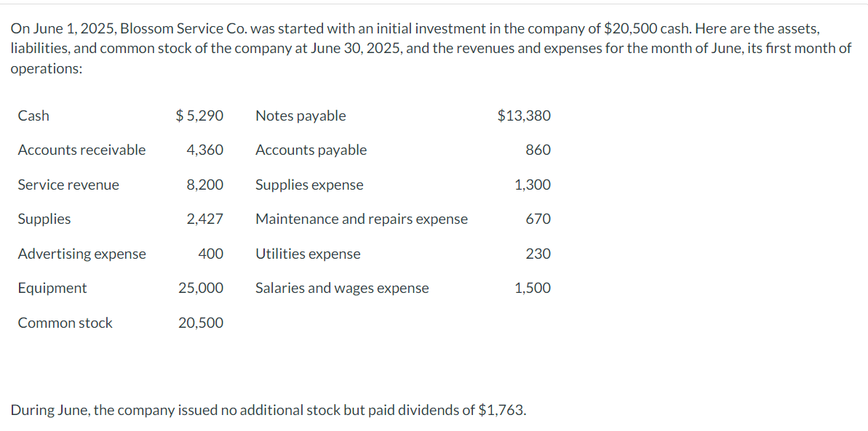The height and width of the screenshot is (431, 868).
Task: Click the Service revenue row label
Action: click(x=68, y=185)
